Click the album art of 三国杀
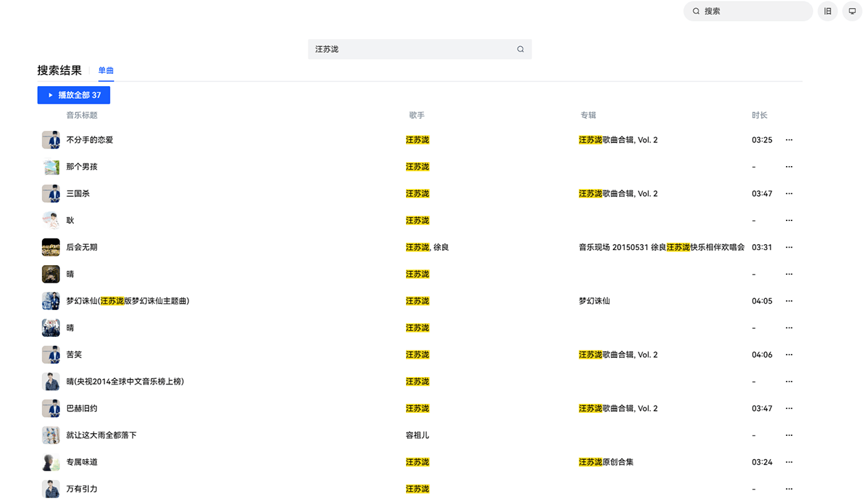Image resolution: width=868 pixels, height=499 pixels. pyautogui.click(x=51, y=193)
